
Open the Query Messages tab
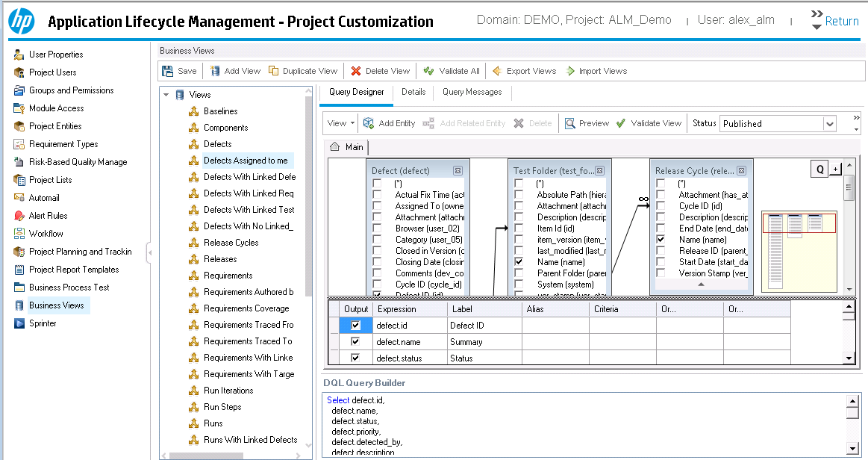[x=472, y=92]
